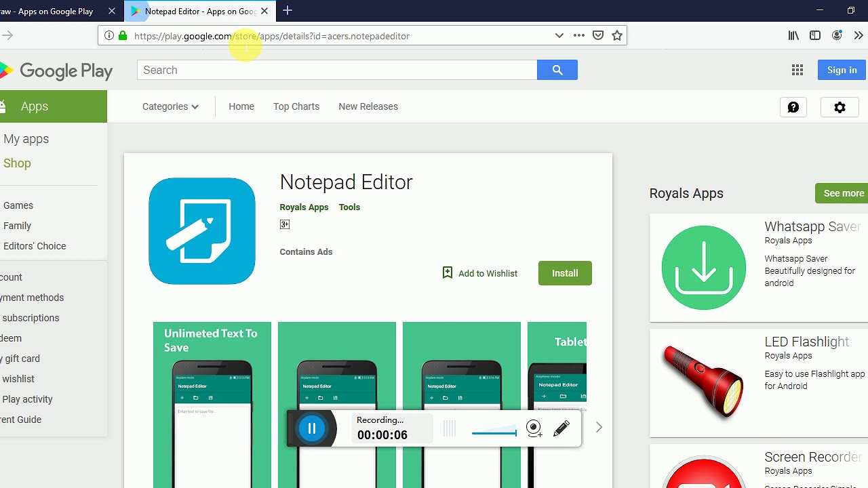Open wishlist in the sidebar
Image resolution: width=868 pixels, height=488 pixels.
pos(18,379)
